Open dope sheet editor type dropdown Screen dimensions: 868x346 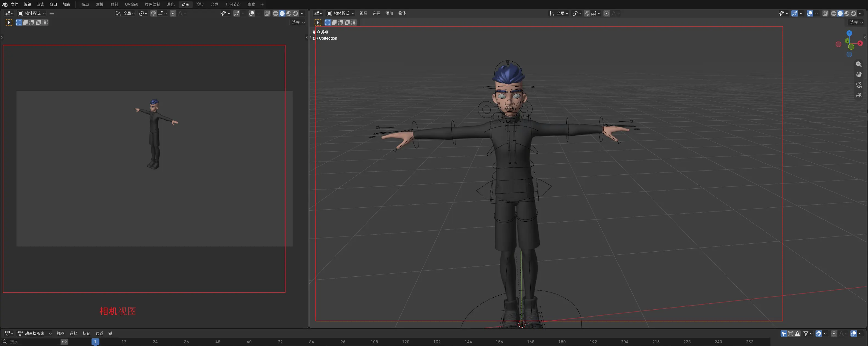coord(9,334)
